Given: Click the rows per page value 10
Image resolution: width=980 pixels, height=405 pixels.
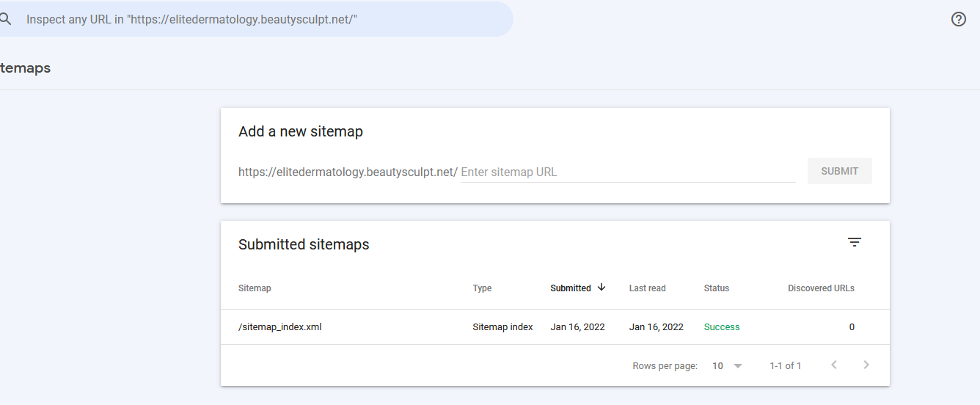Looking at the screenshot, I should (x=717, y=365).
